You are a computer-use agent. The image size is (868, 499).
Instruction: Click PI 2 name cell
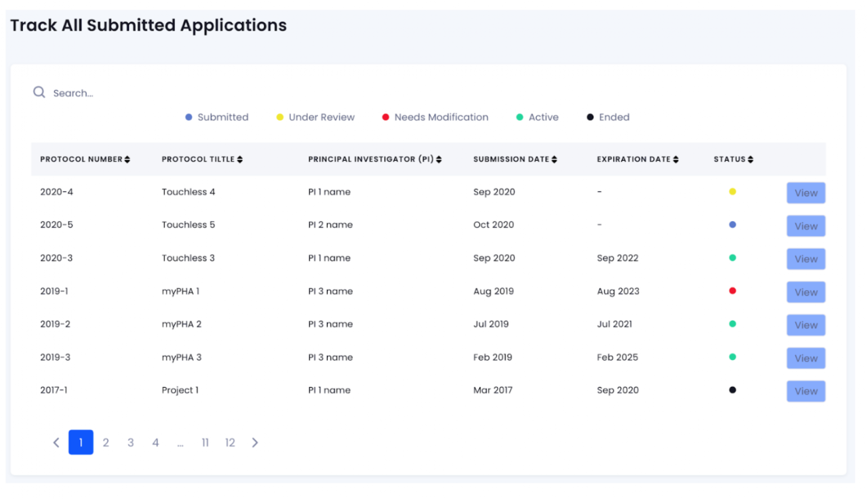[x=330, y=225]
